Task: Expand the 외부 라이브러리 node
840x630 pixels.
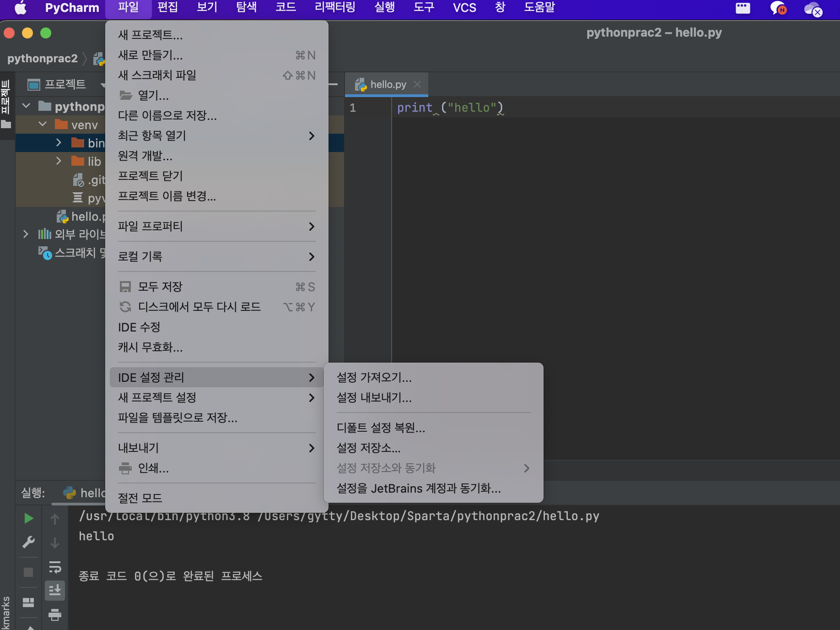Action: point(26,234)
